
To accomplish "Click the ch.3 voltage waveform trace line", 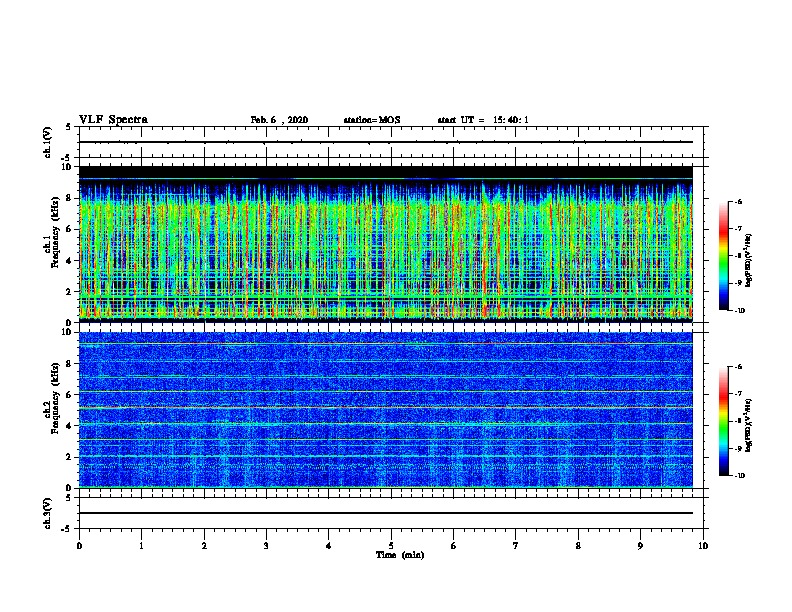I will coord(386,513).
